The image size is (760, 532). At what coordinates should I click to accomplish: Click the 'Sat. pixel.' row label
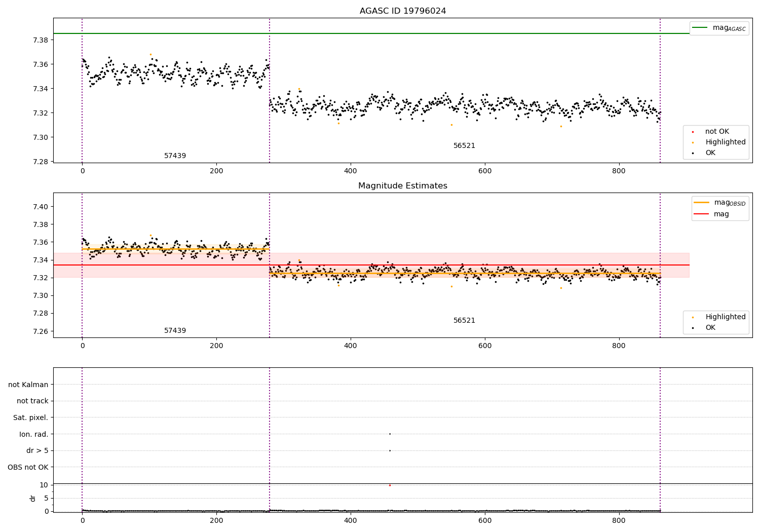click(31, 418)
